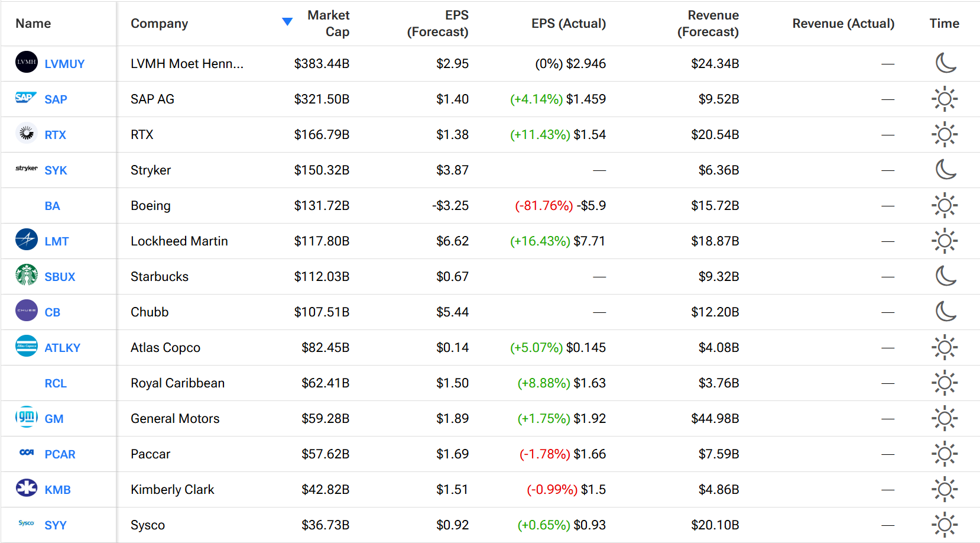Click the moon icon in Starbucks row

(945, 276)
